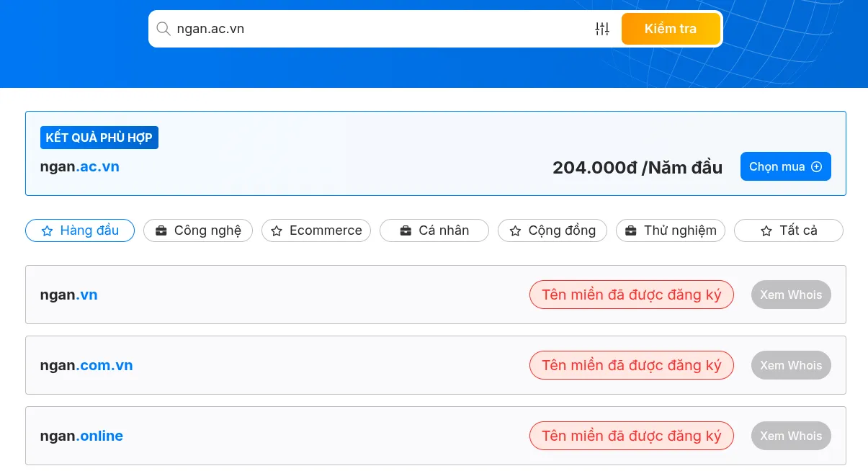Screen dimensions: 868x471
Task: Switch to the Tất cả category tab
Action: [788, 230]
